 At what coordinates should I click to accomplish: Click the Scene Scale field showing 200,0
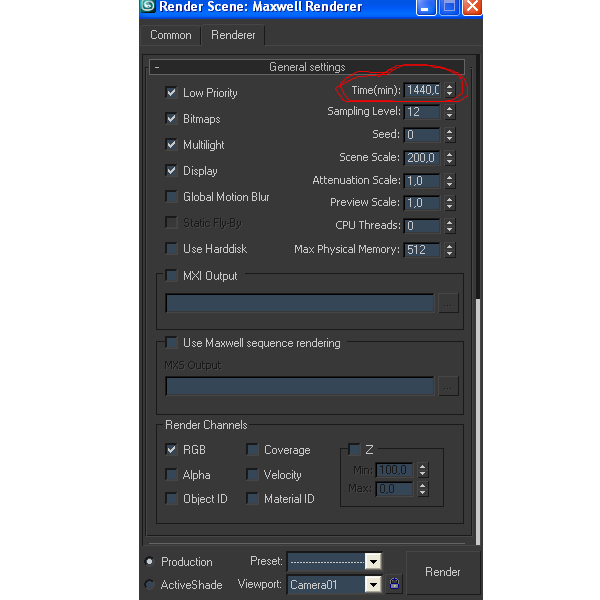tap(422, 158)
